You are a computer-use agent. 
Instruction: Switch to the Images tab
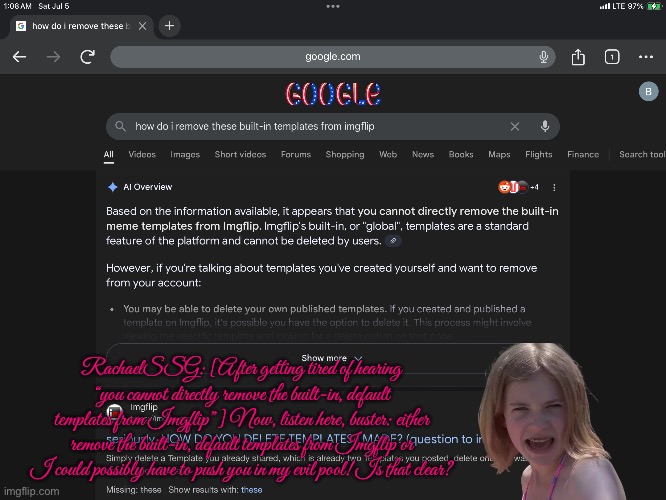point(185,155)
